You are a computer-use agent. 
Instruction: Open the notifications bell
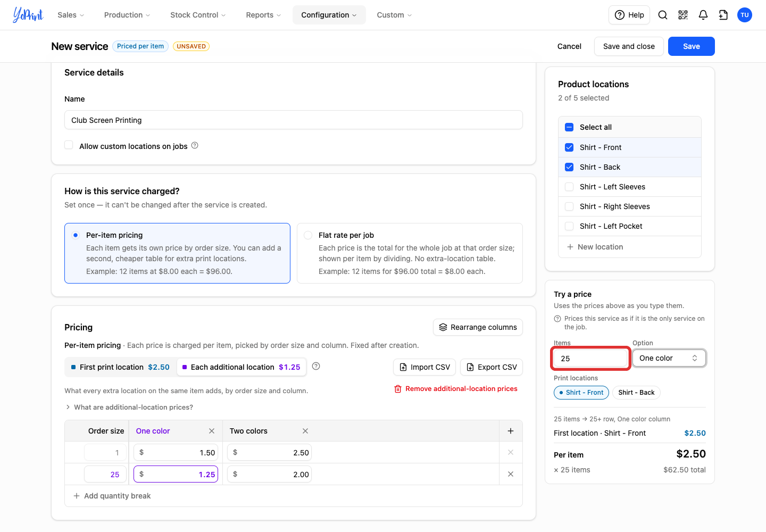(x=703, y=15)
